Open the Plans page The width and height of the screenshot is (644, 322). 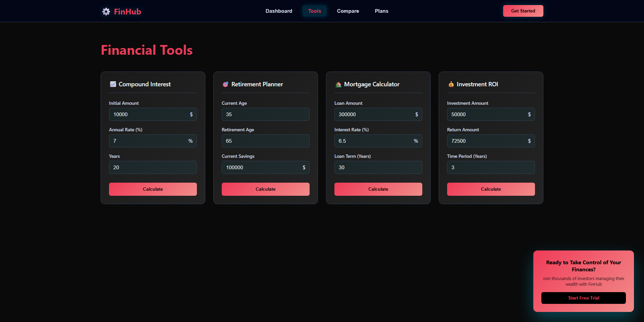(x=381, y=11)
